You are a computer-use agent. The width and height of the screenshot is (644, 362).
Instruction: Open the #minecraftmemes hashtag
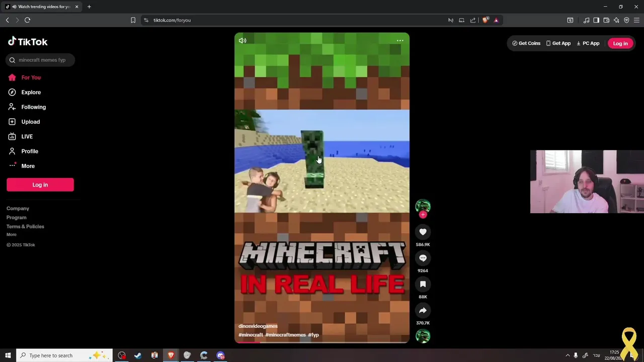tap(285, 335)
